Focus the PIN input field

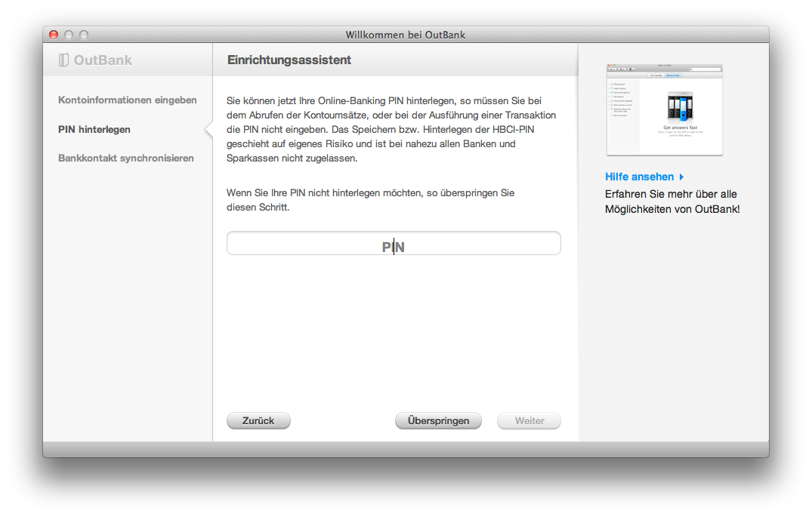tap(394, 243)
